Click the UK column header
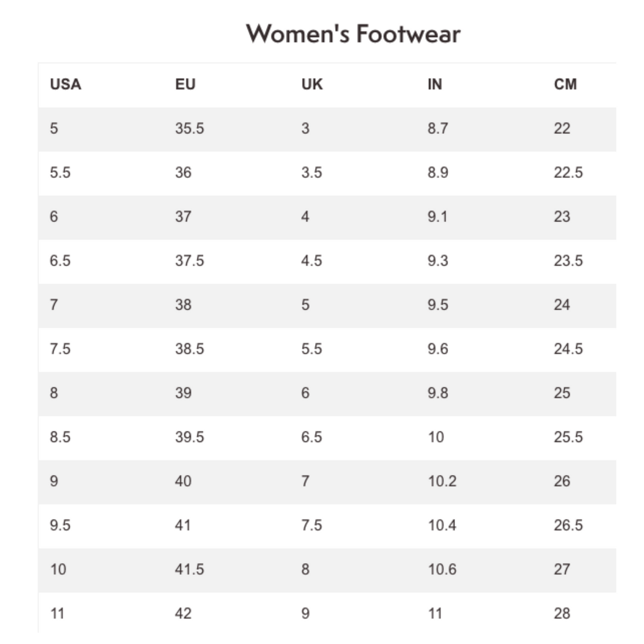 pos(312,84)
